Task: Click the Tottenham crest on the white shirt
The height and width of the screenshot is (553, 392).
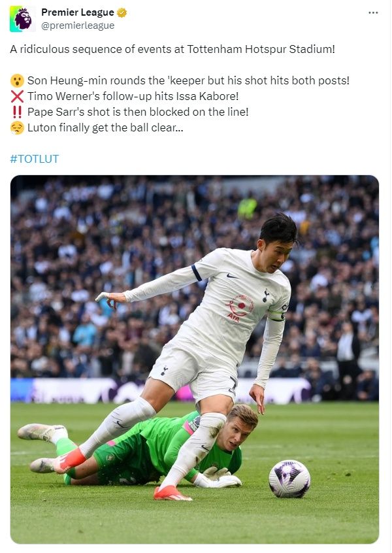Action: [x=266, y=295]
